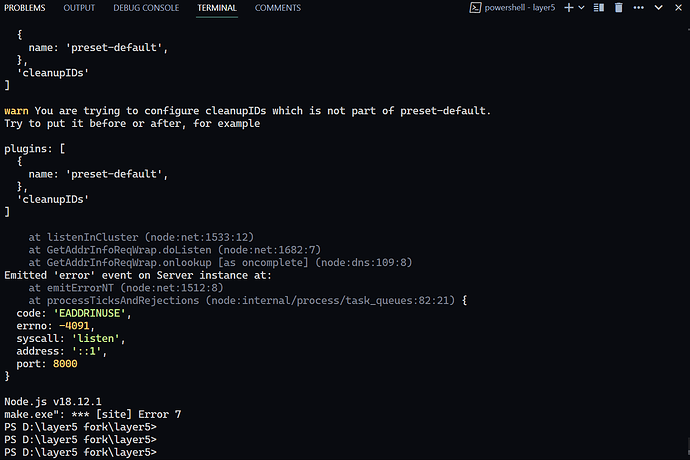Click the terminal scrollbar thumb at bottom right
Image resolution: width=690 pixels, height=460 pixels.
click(x=688, y=447)
